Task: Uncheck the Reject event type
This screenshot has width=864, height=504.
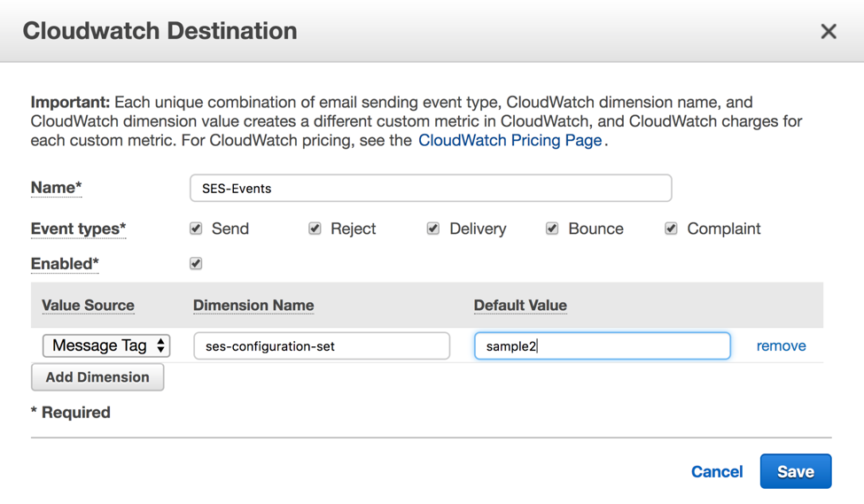Action: 315,229
